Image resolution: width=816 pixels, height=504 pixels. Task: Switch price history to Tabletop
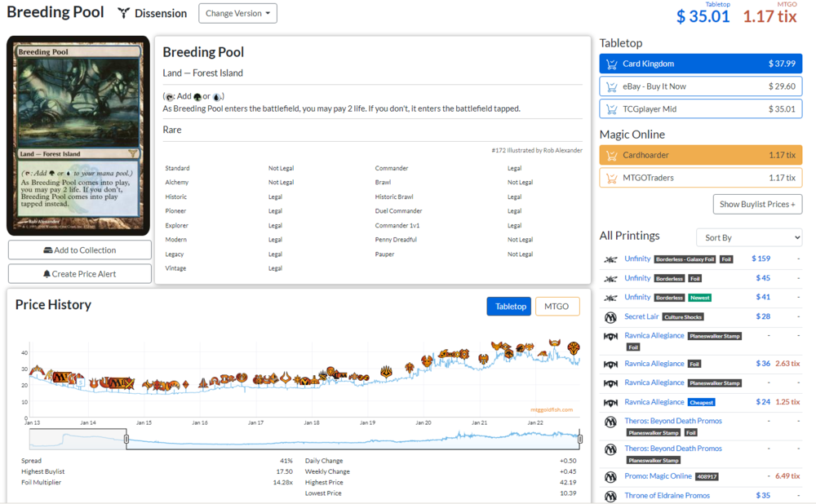pyautogui.click(x=509, y=307)
